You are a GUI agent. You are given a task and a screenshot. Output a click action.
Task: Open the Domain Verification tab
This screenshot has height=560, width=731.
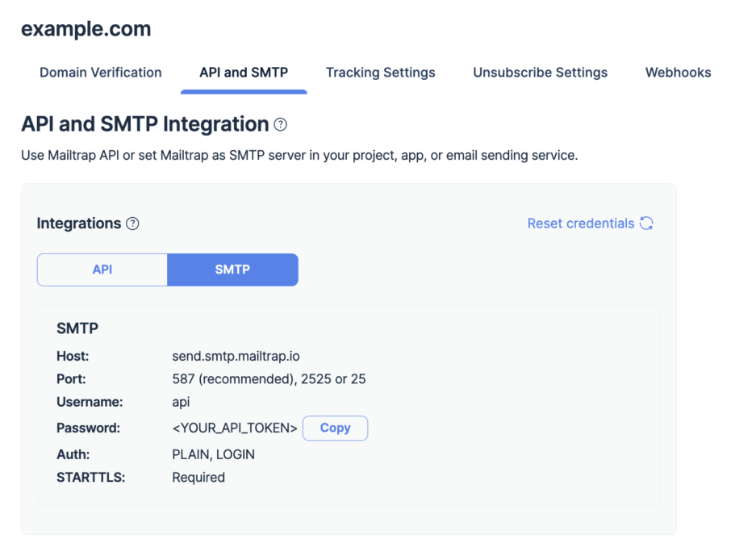100,73
